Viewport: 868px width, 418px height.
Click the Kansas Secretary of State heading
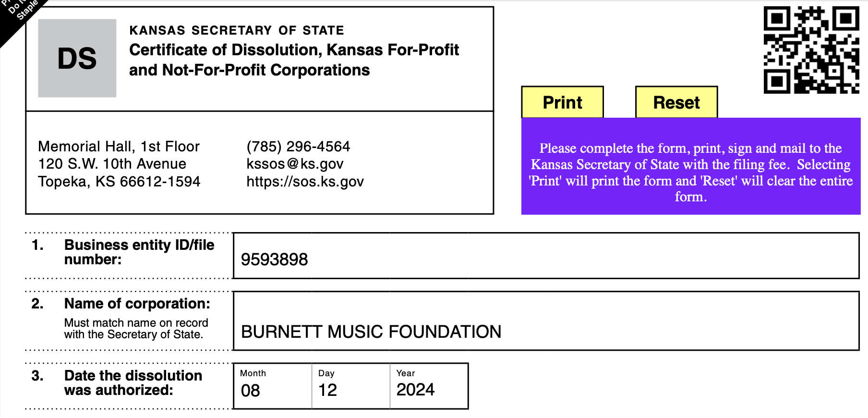coord(237,30)
